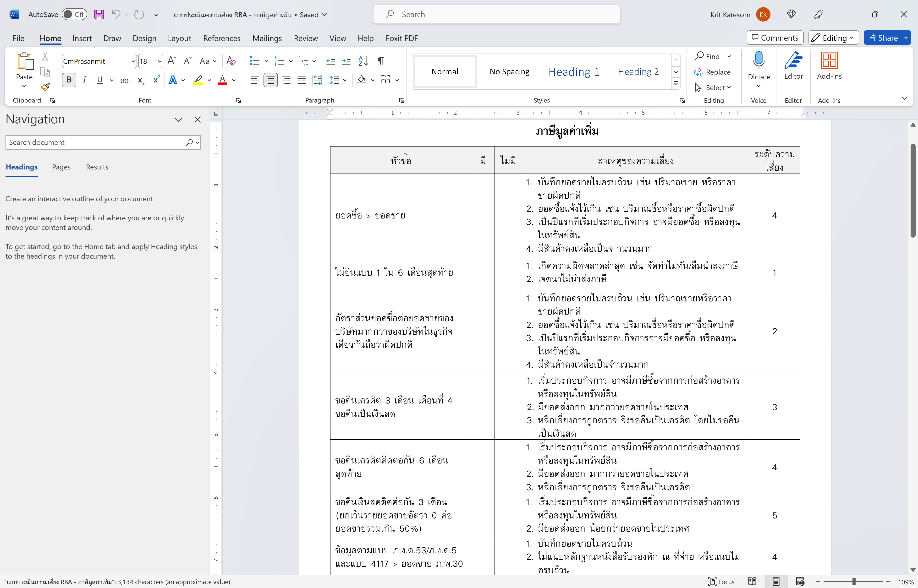Shrink font size with smaller A icon

(x=187, y=61)
